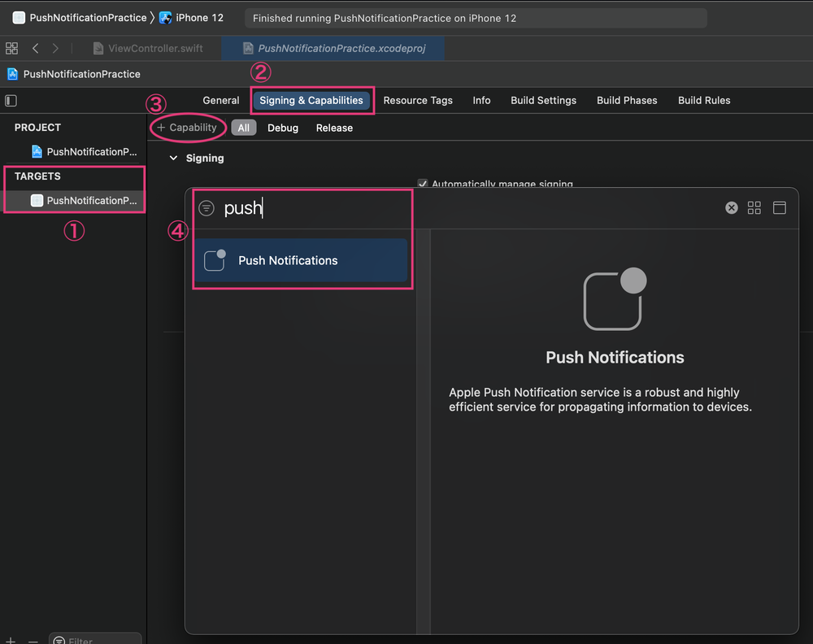This screenshot has width=813, height=644.
Task: Toggle the left sidebar panel icon
Action: click(11, 101)
